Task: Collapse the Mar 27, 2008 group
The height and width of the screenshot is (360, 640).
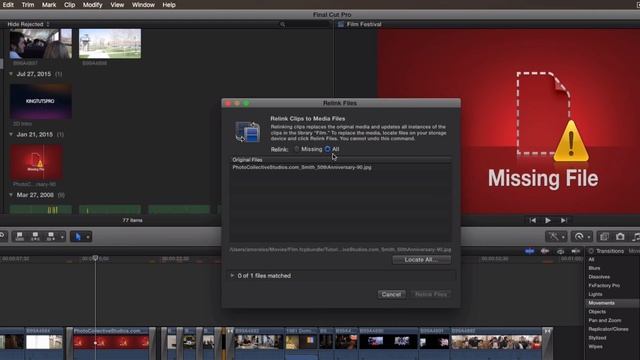Action: [11, 195]
